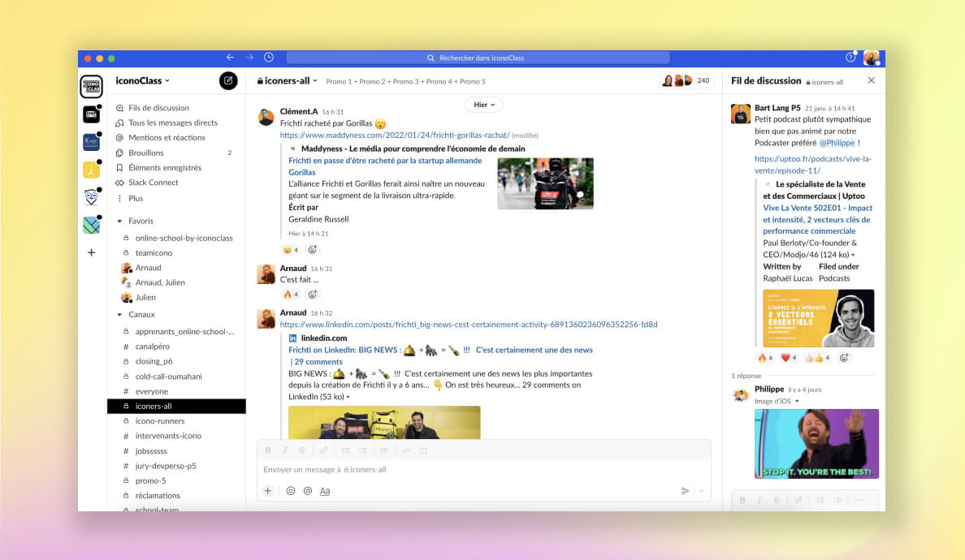This screenshot has width=965, height=560.
Task: Add reaction to Clément.A message
Action: (x=313, y=250)
